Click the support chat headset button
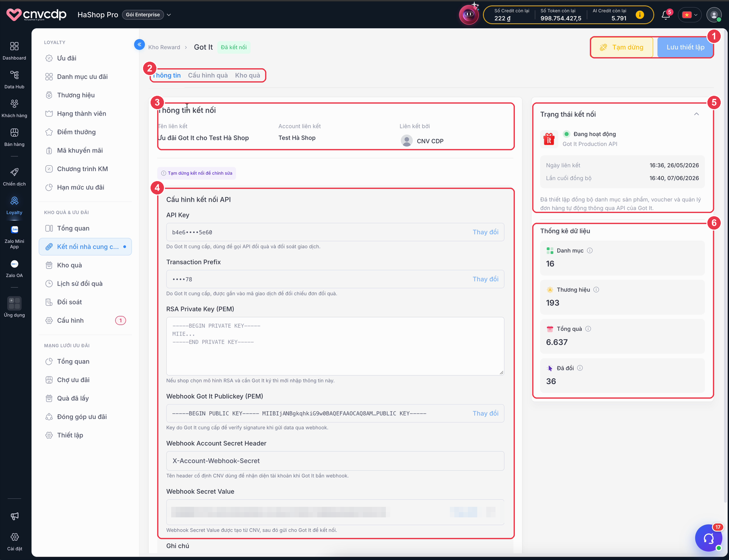Image resolution: width=729 pixels, height=560 pixels. pos(708,538)
